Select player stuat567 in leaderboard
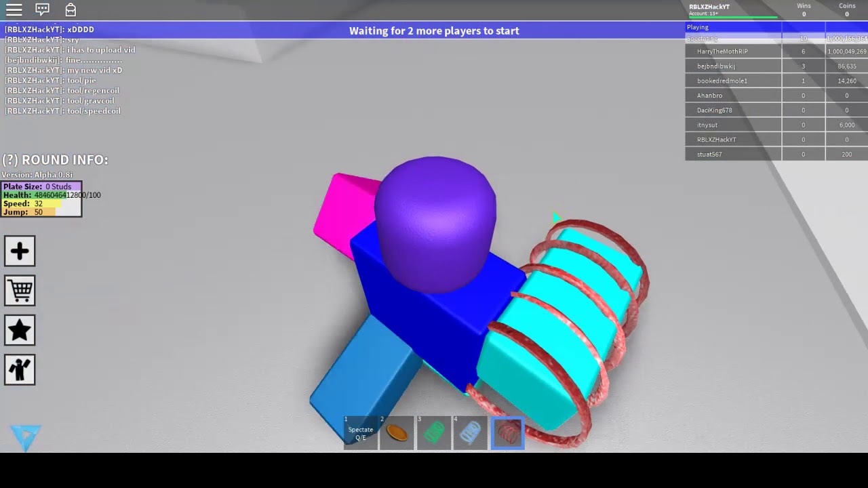 [733, 155]
